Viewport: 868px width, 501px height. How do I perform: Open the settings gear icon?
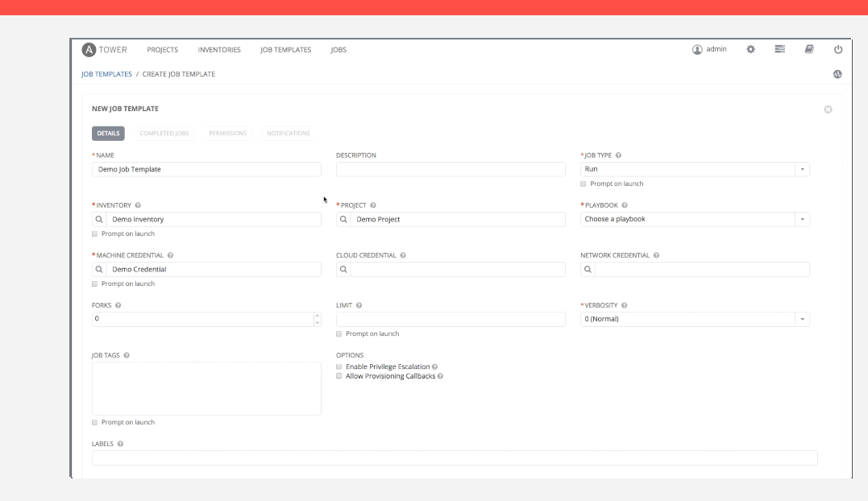[750, 49]
